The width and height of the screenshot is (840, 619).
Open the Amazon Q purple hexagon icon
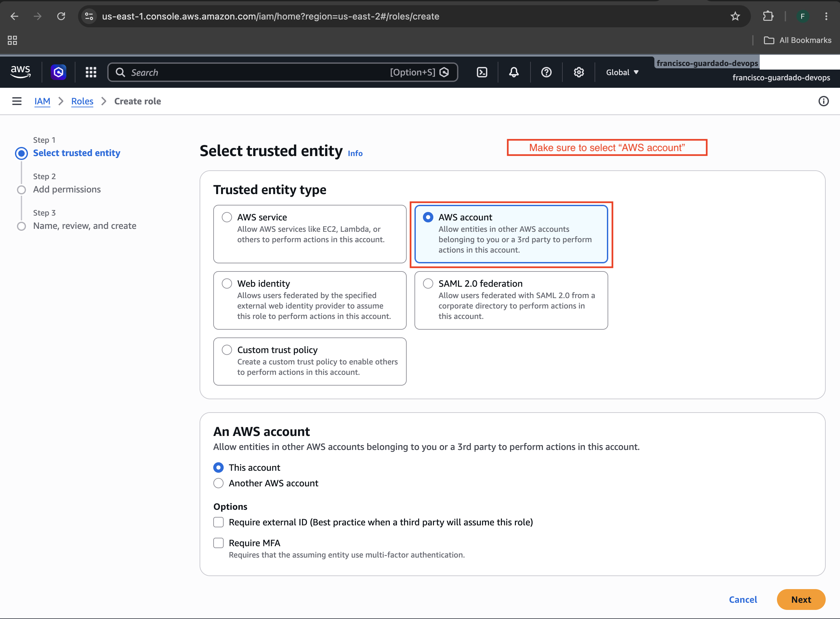tap(59, 72)
